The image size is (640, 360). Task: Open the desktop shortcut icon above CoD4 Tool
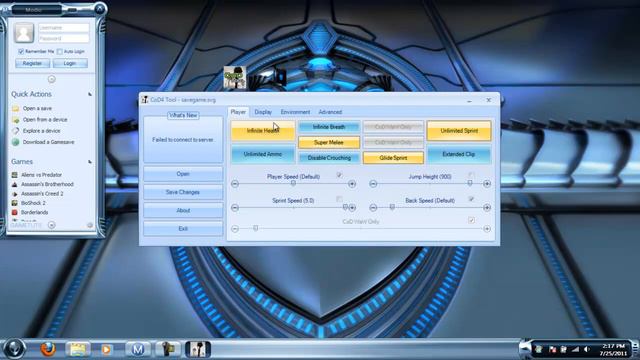[235, 78]
